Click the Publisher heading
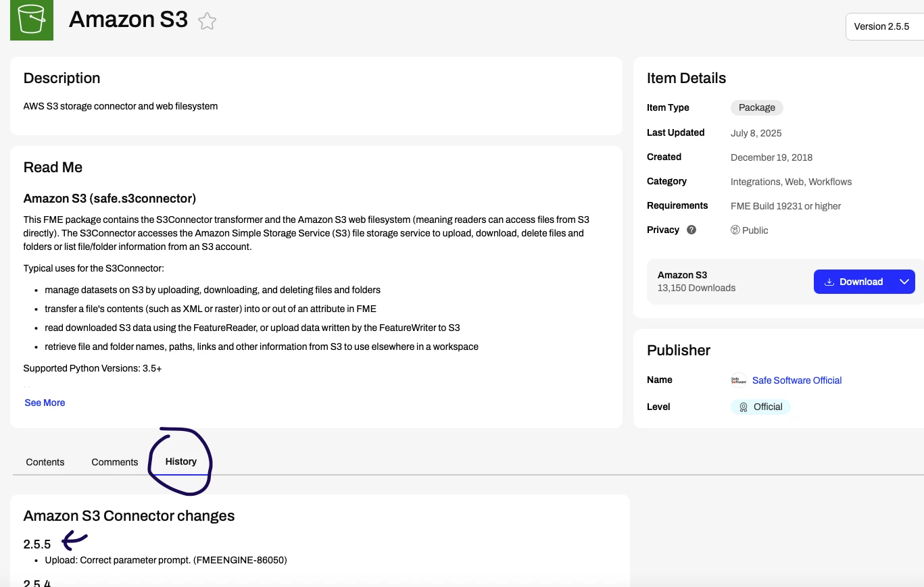Image resolution: width=924 pixels, height=587 pixels. pyautogui.click(x=679, y=351)
